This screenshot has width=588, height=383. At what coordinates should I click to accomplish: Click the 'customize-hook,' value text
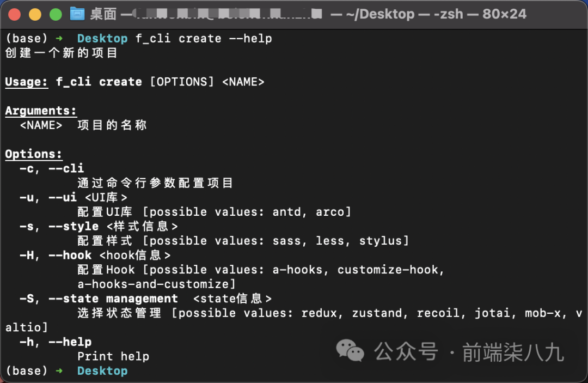pos(391,270)
